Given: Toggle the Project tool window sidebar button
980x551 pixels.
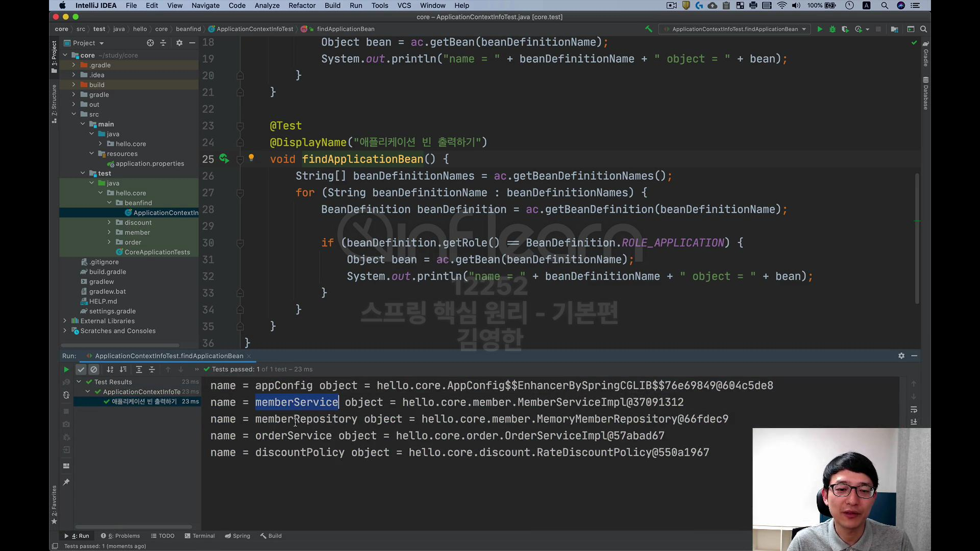Looking at the screenshot, I should pos(54,57).
